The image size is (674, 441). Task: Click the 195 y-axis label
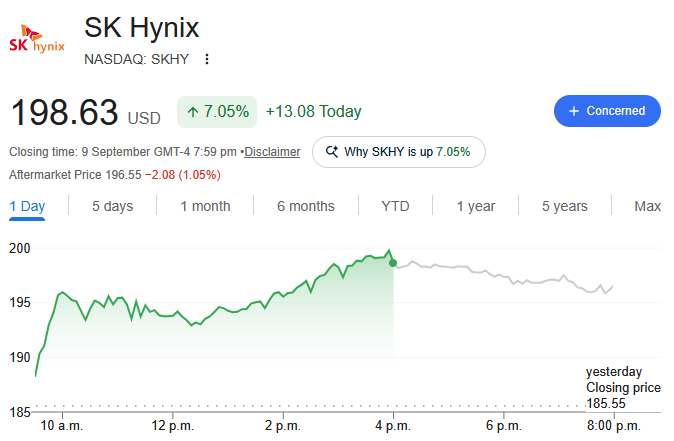[x=20, y=303]
